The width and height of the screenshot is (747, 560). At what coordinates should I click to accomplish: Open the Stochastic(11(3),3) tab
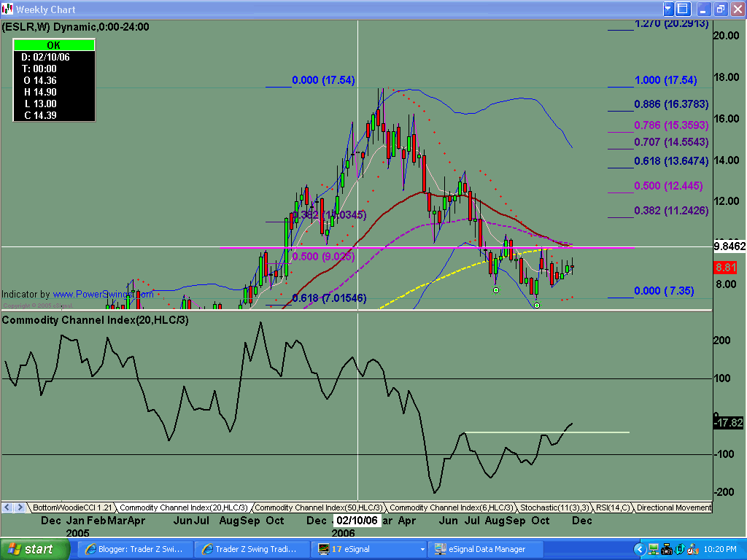click(554, 507)
